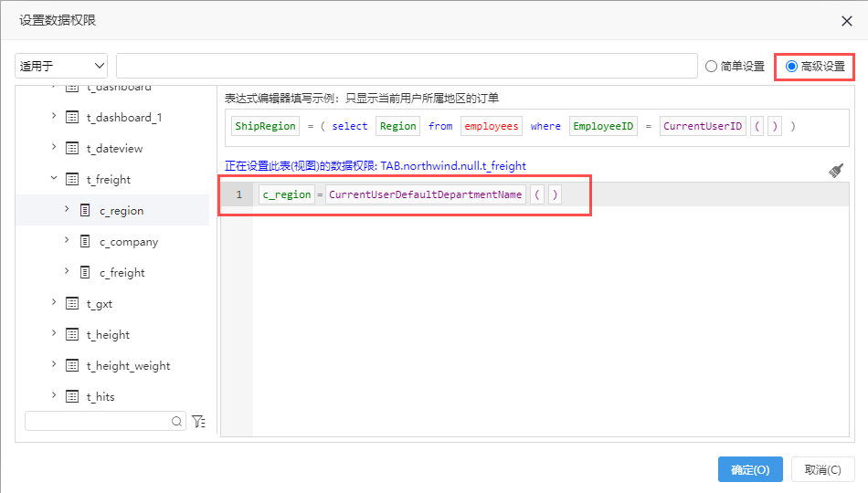Click the t_height table icon
868x493 pixels.
coord(72,334)
